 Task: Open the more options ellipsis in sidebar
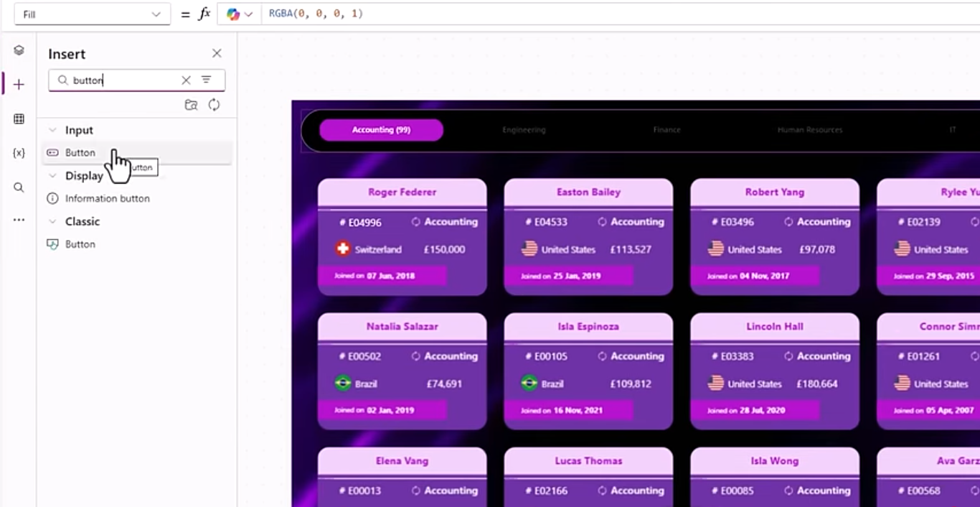[19, 220]
